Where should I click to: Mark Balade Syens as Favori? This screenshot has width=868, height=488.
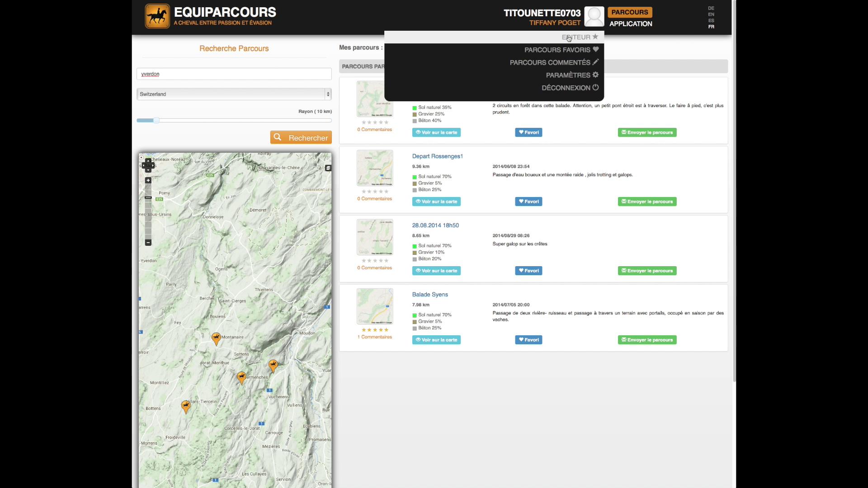click(528, 340)
